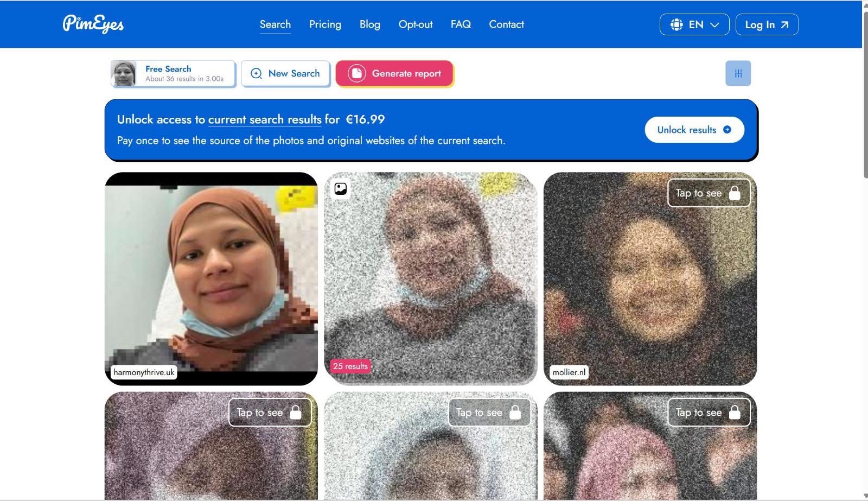The image size is (868, 501).
Task: Click the harmonythrive.uk source label
Action: [x=144, y=372]
